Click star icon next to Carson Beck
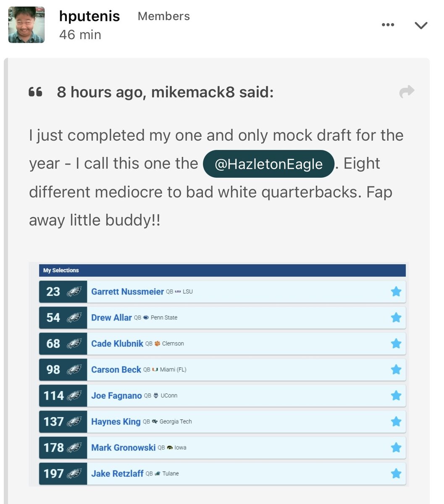444x504 pixels. coord(396,370)
